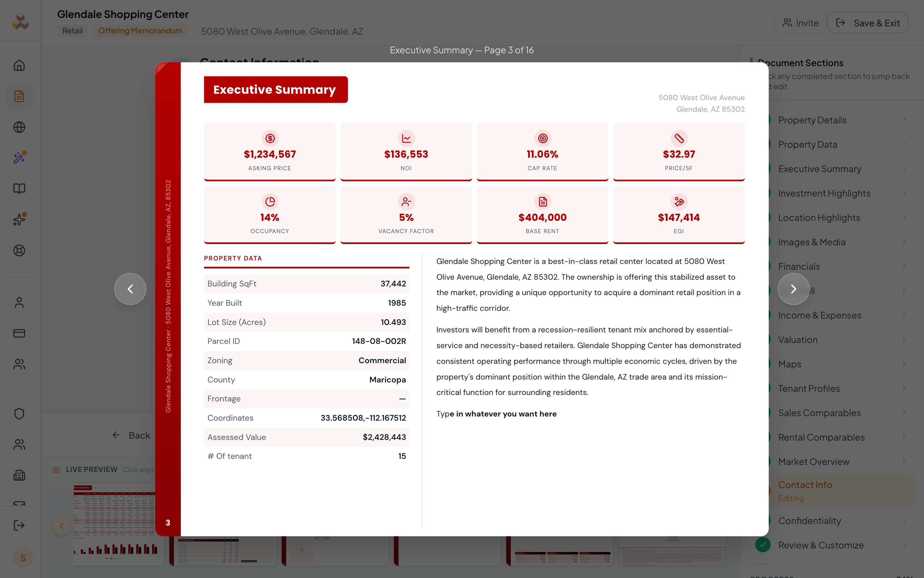The height and width of the screenshot is (578, 924).
Task: Select the Parcel ID value 148-08-002R
Action: (x=379, y=341)
